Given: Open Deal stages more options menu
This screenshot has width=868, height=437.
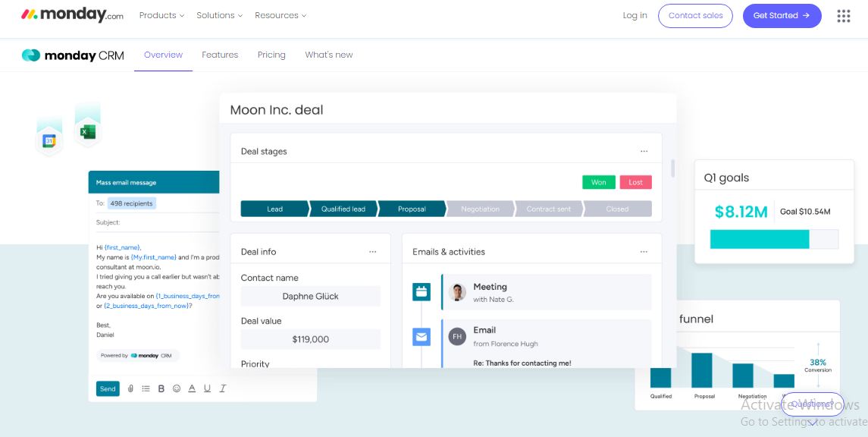Looking at the screenshot, I should 644,151.
